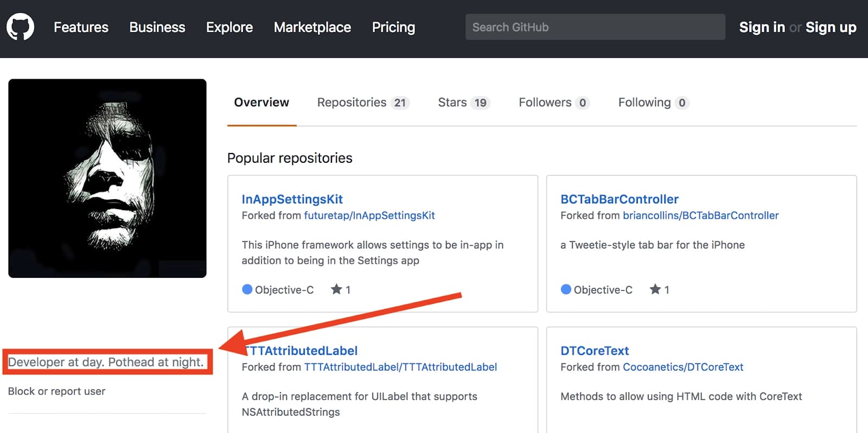Open the InAppSettingsKit repository
This screenshot has height=433, width=868.
[292, 199]
